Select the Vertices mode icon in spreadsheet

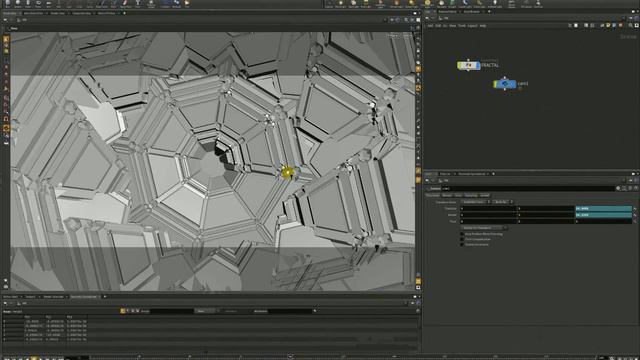click(128, 311)
